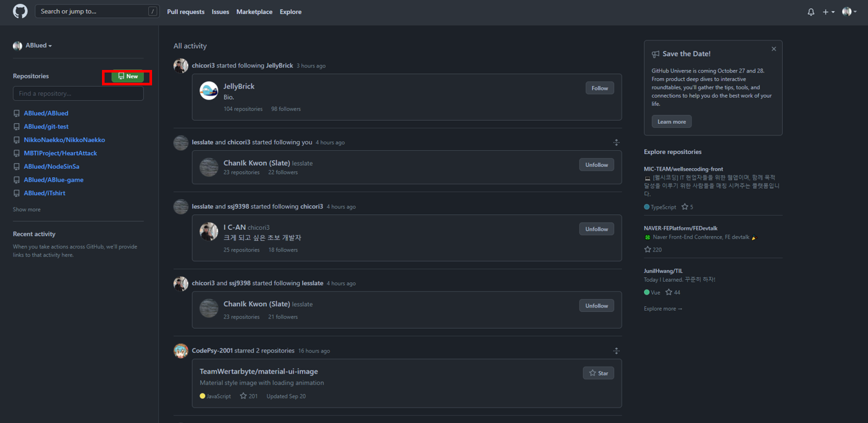Open Explore in top navigation
The image size is (868, 423).
[x=291, y=12]
